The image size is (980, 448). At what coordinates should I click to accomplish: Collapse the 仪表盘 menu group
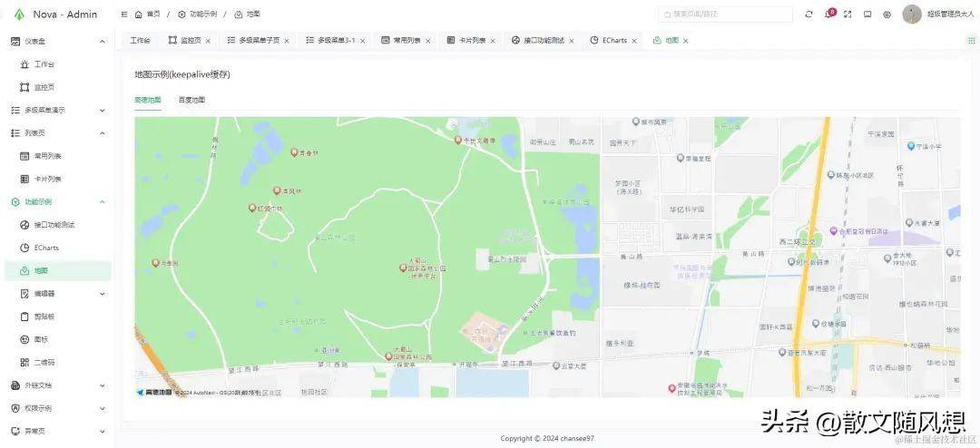coord(58,41)
